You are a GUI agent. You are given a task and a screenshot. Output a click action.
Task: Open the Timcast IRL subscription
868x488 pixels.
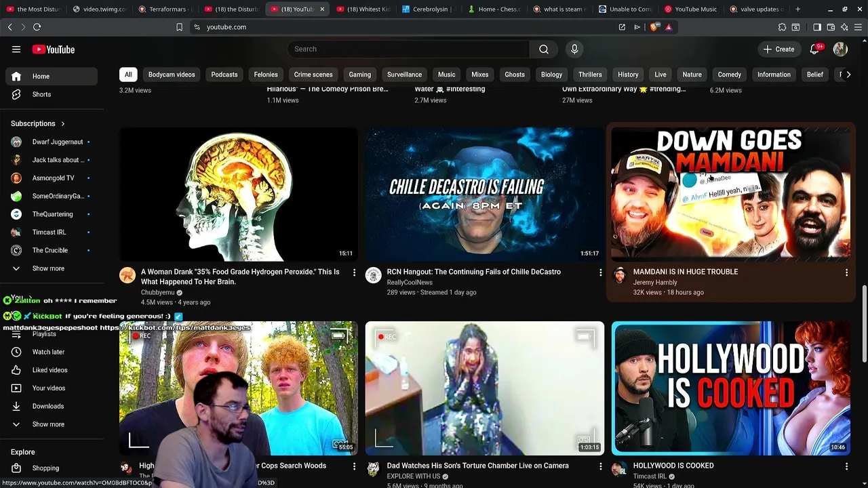(53, 232)
